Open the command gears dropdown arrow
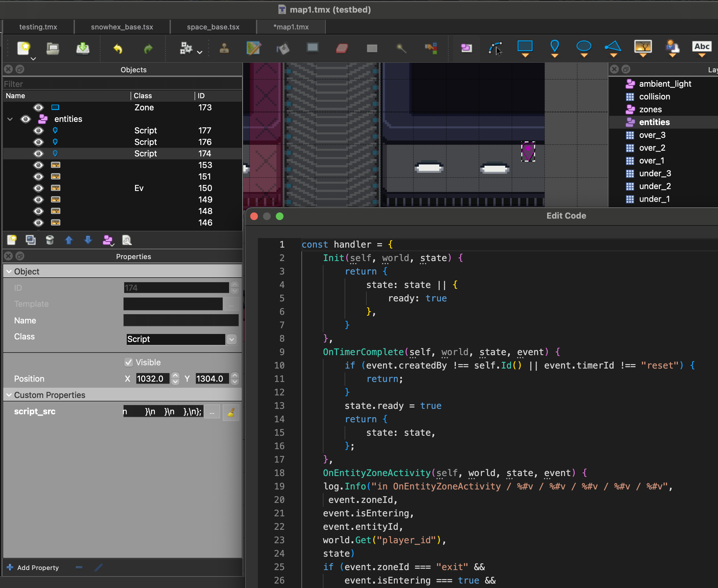Screen dimensions: 718x588 (x=200, y=52)
